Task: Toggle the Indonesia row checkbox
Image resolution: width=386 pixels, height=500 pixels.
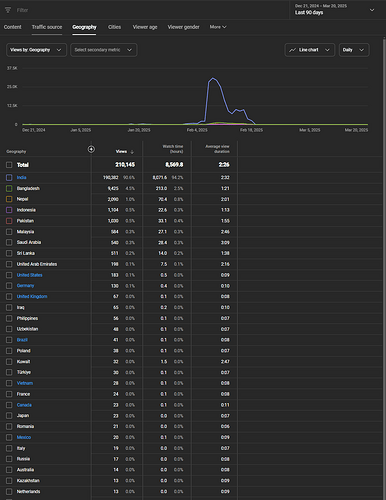Action: (9, 210)
